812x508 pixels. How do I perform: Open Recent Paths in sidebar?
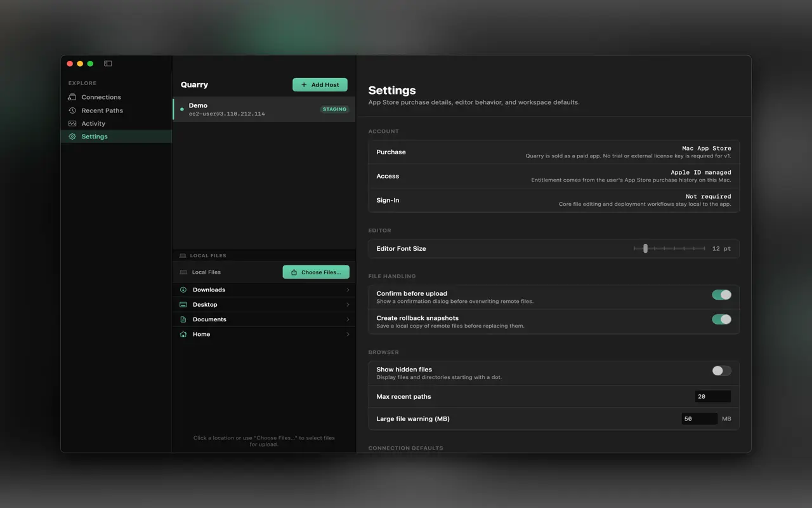(116, 110)
